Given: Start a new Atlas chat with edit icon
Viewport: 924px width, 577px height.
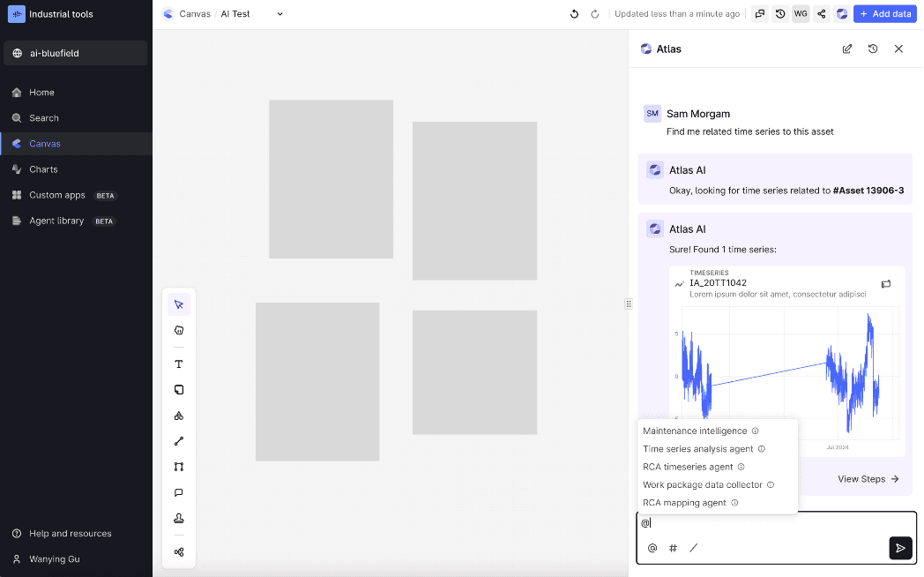Looking at the screenshot, I should click(847, 49).
